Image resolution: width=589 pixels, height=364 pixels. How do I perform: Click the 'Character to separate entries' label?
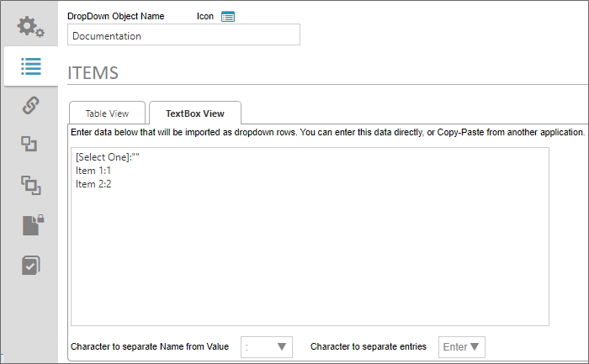click(369, 346)
